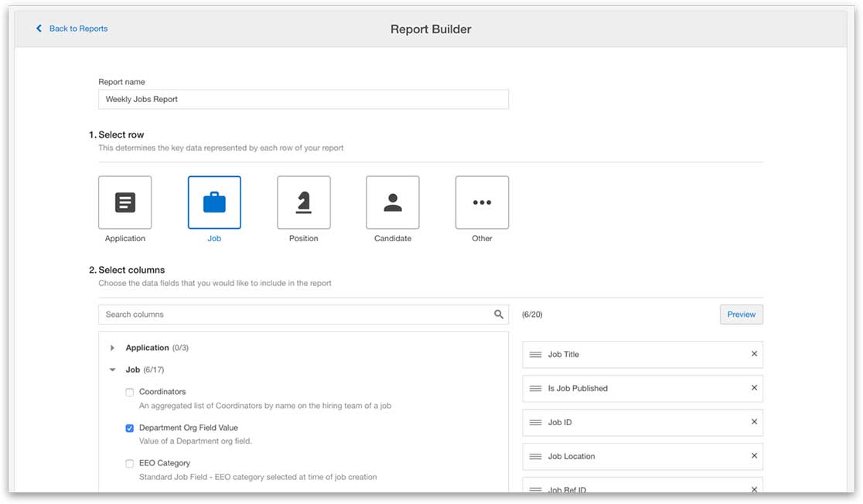863x504 pixels.
Task: Click the search magnifier icon
Action: pos(499,315)
